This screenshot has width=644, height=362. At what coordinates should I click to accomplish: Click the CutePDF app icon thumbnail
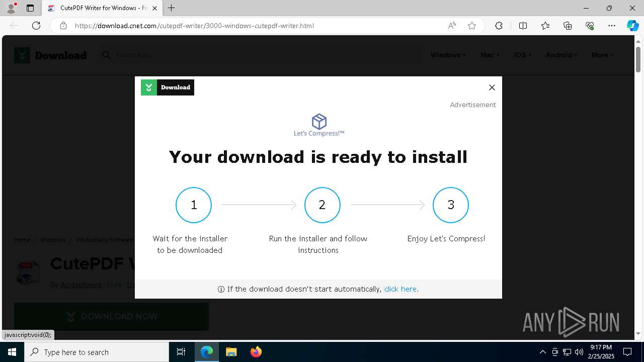click(x=28, y=273)
